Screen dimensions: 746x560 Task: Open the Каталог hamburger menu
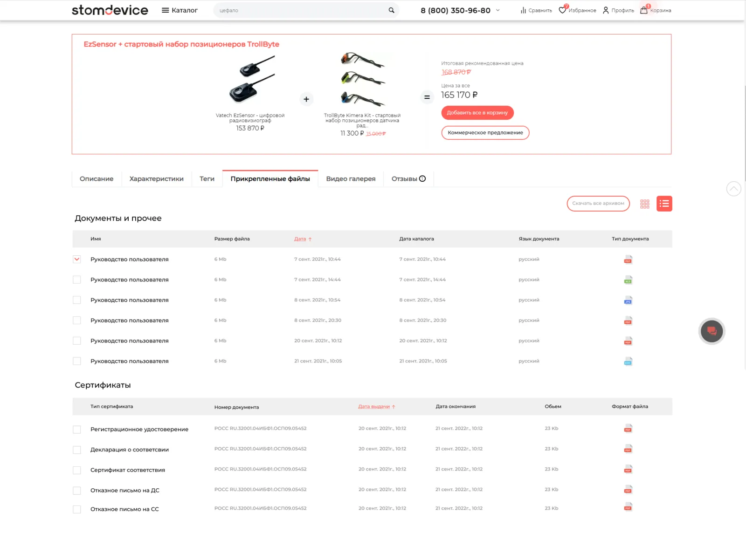coord(180,10)
